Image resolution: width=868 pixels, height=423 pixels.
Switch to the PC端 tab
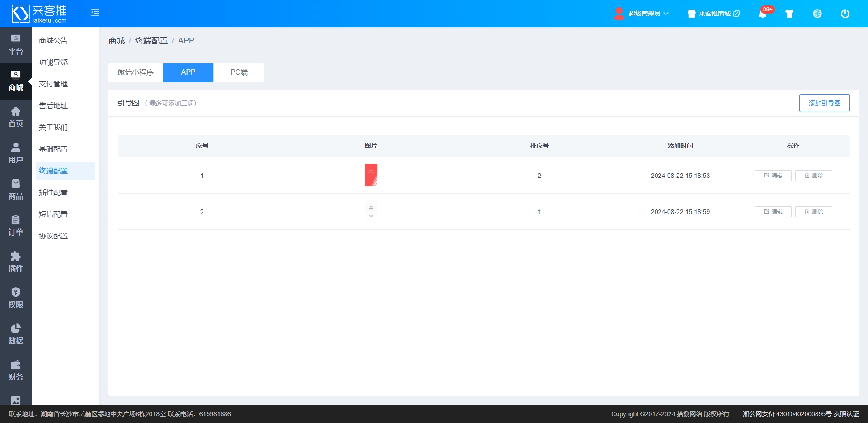point(239,72)
